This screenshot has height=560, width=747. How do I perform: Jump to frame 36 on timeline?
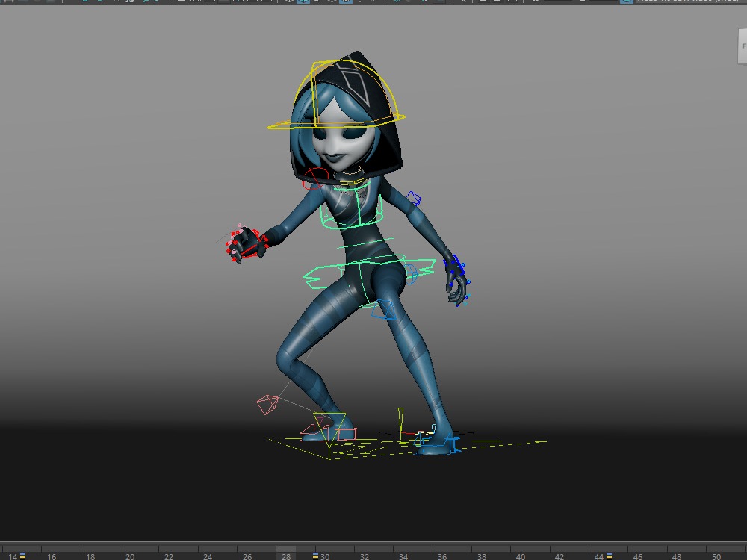coord(442,556)
